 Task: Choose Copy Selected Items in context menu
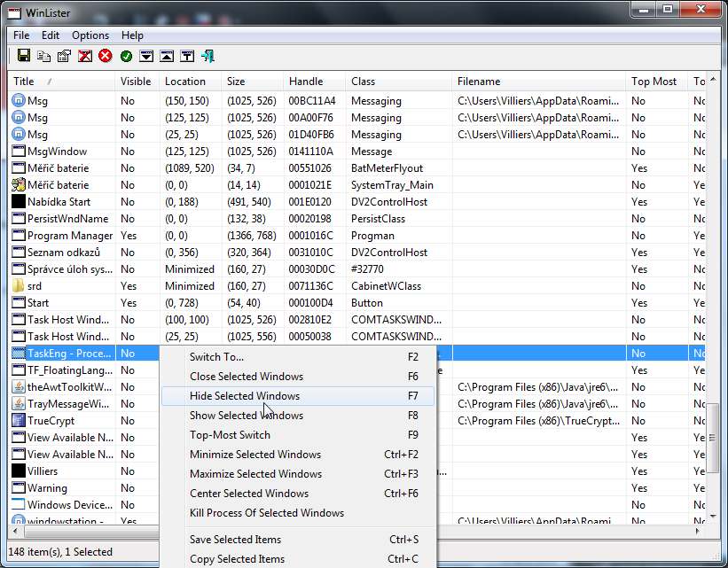pyautogui.click(x=298, y=559)
